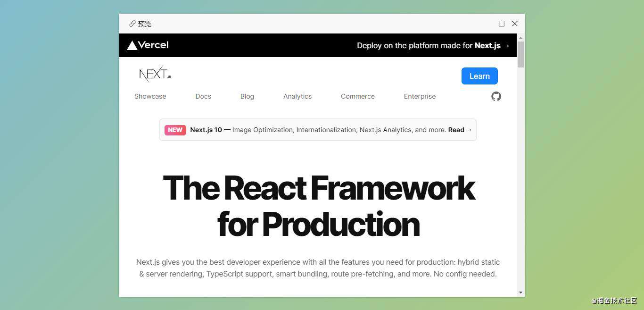Open the GitHub icon link
Screen dimensions: 644x310
pyautogui.click(x=496, y=96)
